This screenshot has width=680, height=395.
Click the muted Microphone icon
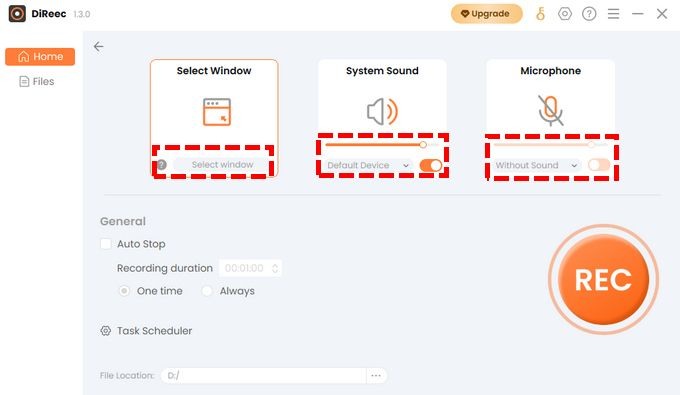551,111
